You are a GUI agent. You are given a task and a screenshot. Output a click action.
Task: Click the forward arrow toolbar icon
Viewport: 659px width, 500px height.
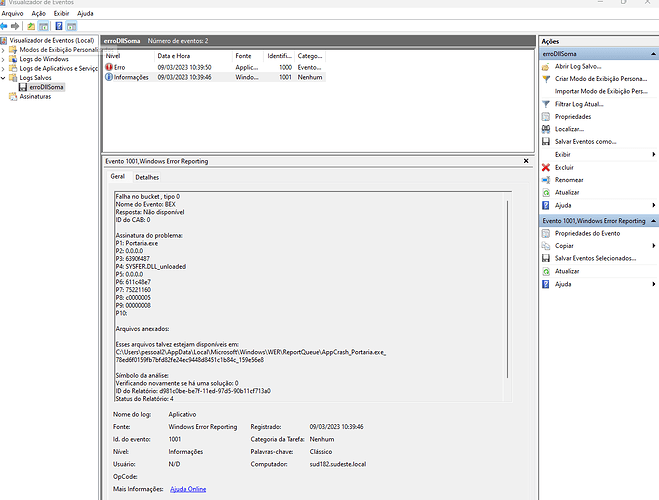click(x=15, y=26)
